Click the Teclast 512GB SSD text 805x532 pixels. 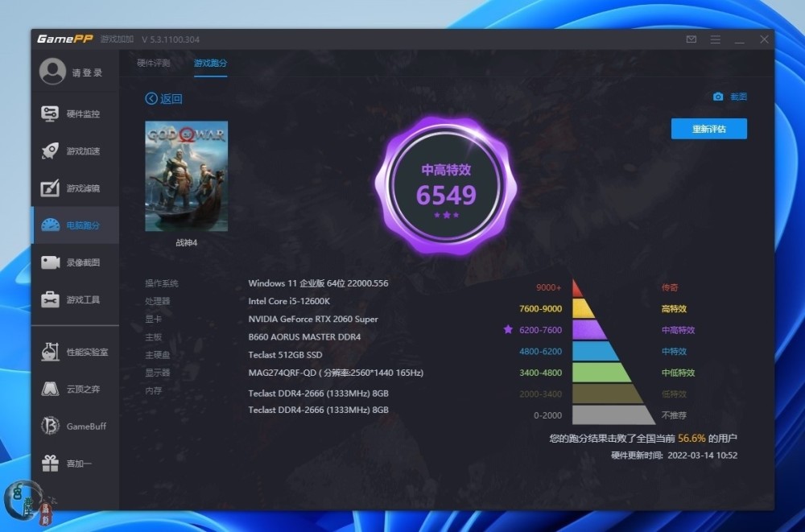[286, 355]
